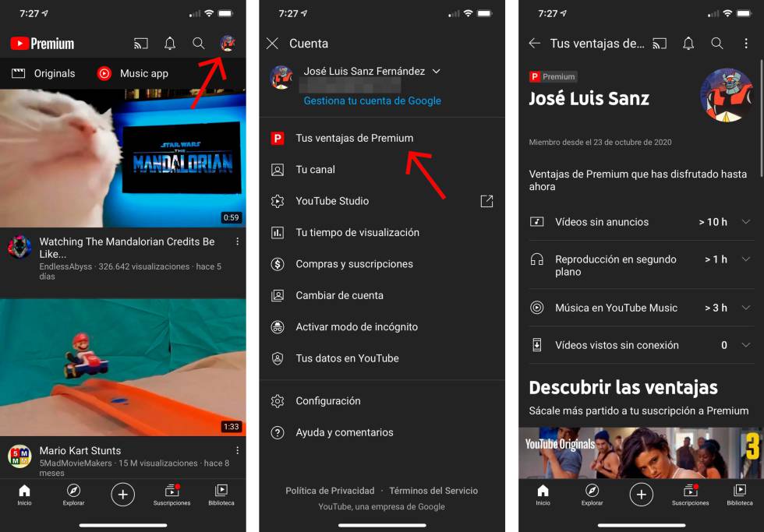The image size is (764, 532).
Task: Go back from Tus ventajas screen
Action: (x=535, y=44)
